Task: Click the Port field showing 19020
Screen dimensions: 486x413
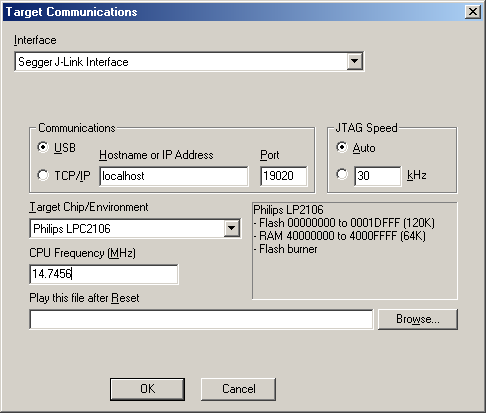Action: click(x=284, y=176)
